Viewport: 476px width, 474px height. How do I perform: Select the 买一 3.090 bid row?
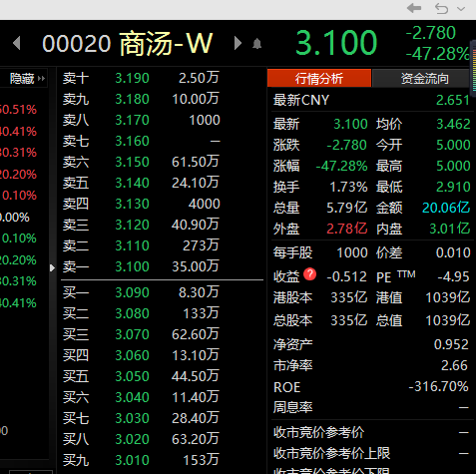coord(162,292)
